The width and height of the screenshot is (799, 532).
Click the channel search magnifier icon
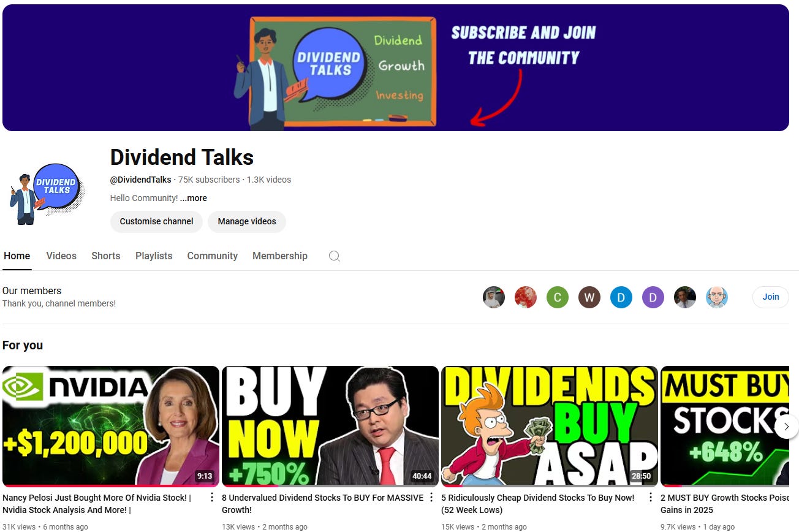[x=334, y=256]
